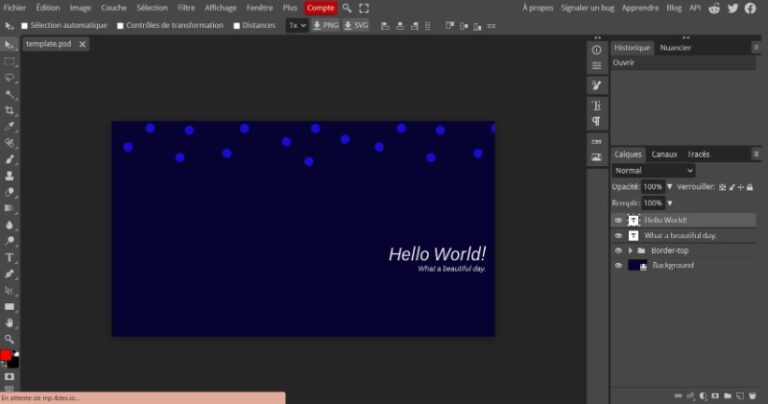Click the Compte button

[x=321, y=8]
